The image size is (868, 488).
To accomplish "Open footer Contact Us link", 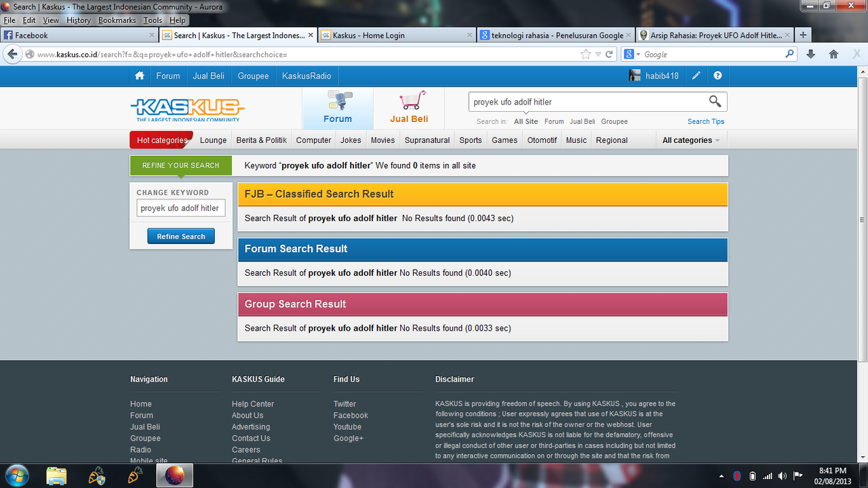I will 251,439.
